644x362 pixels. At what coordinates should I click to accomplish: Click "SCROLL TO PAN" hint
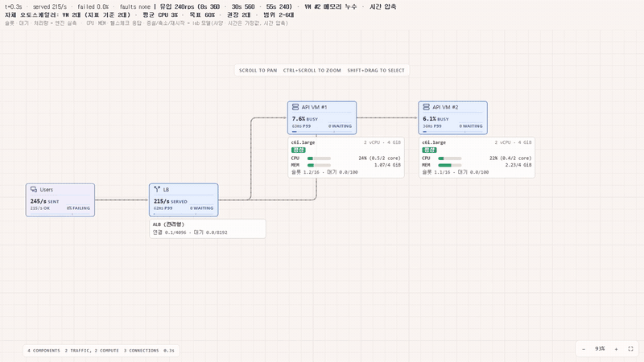258,70
